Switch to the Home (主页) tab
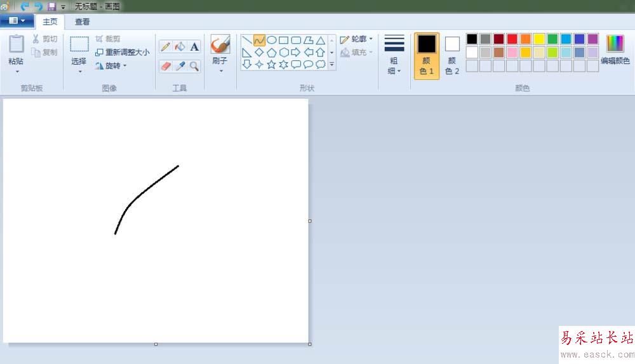 click(50, 22)
